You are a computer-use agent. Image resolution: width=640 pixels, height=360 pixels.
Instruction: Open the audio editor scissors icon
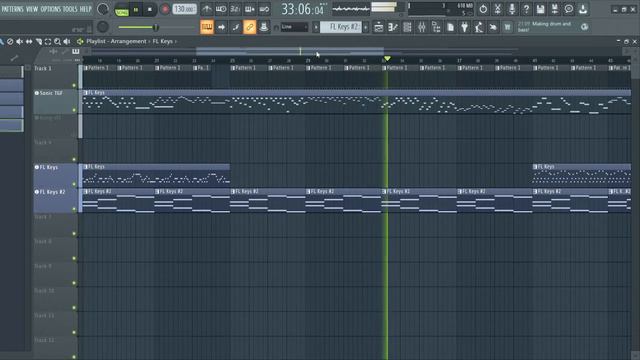pos(498,9)
